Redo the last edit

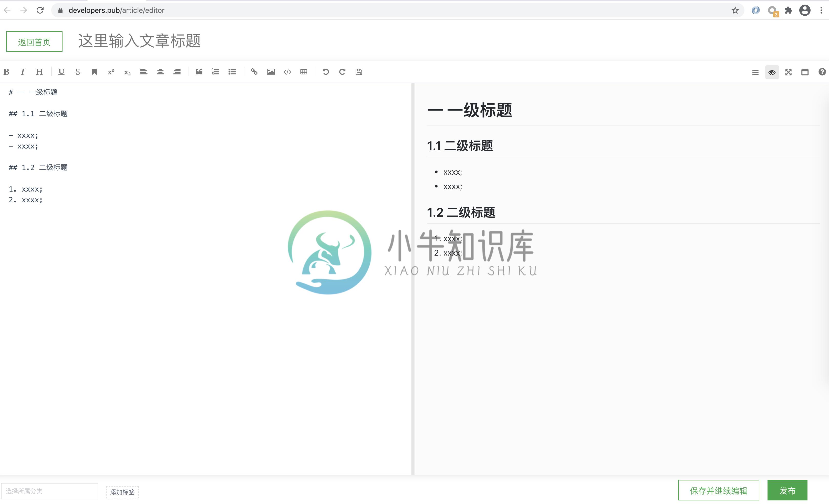(x=342, y=72)
